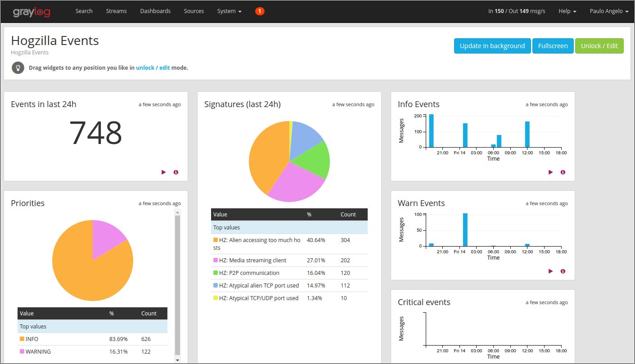Click orange swatch beside INFO value
Screen dimensions: 635x364
[22, 339]
